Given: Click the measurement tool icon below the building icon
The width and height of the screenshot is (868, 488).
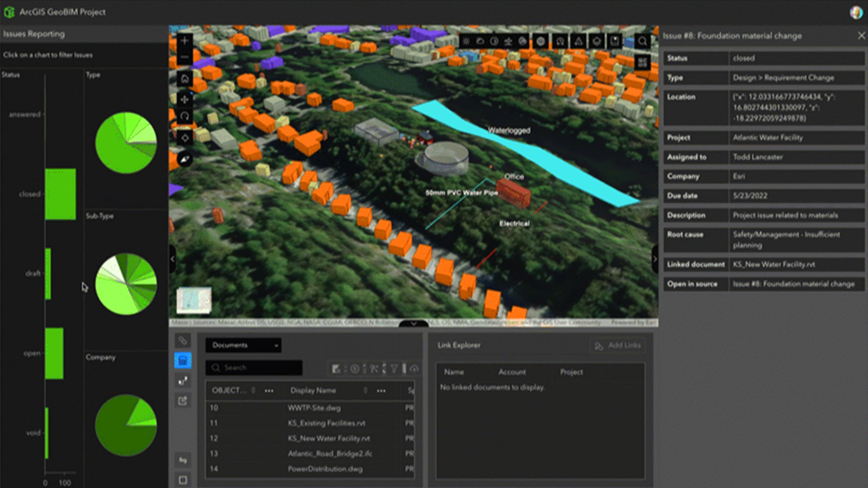Looking at the screenshot, I should (x=182, y=380).
